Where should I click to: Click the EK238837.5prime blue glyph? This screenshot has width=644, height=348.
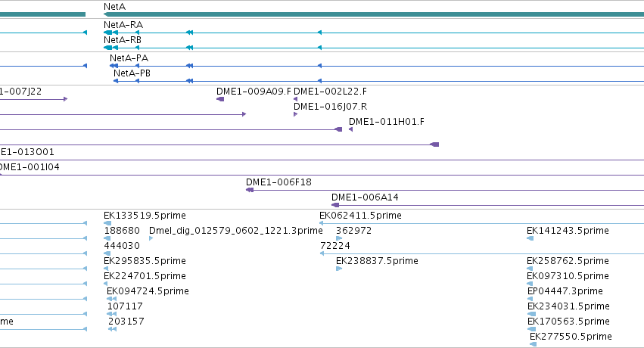339,269
